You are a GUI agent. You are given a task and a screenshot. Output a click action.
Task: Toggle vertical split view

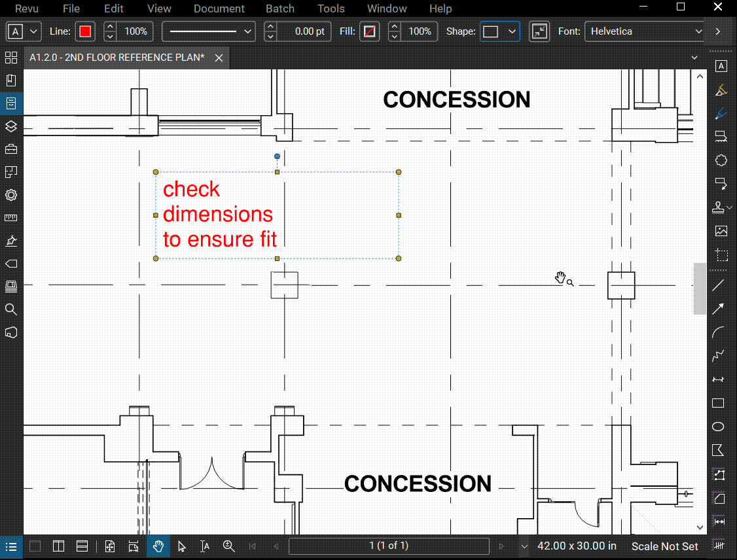[58, 546]
